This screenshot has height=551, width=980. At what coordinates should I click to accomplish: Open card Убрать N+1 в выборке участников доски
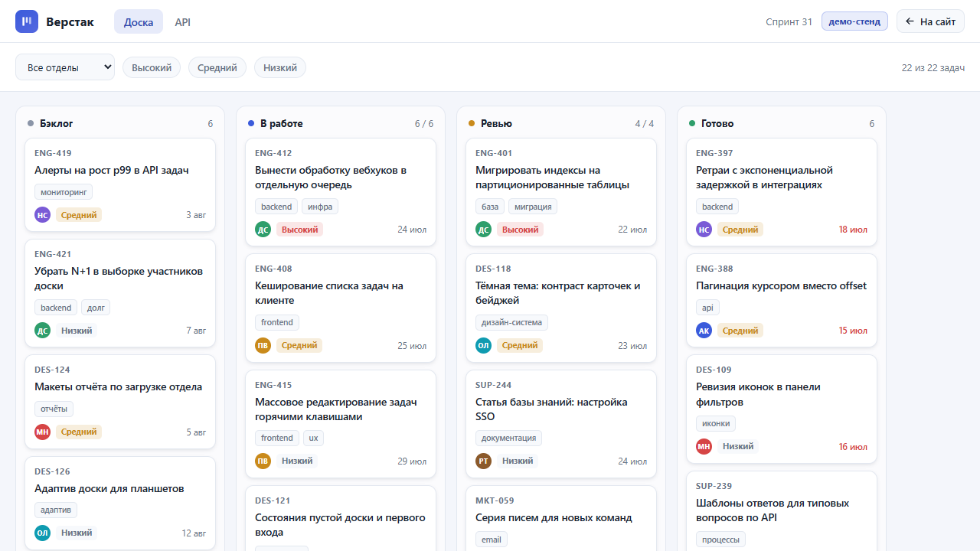[x=120, y=293]
